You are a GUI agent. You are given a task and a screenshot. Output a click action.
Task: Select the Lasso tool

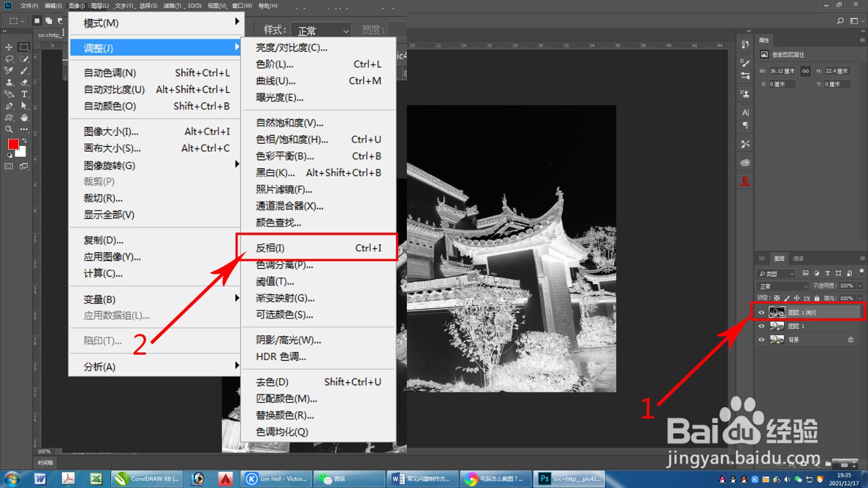click(8, 59)
